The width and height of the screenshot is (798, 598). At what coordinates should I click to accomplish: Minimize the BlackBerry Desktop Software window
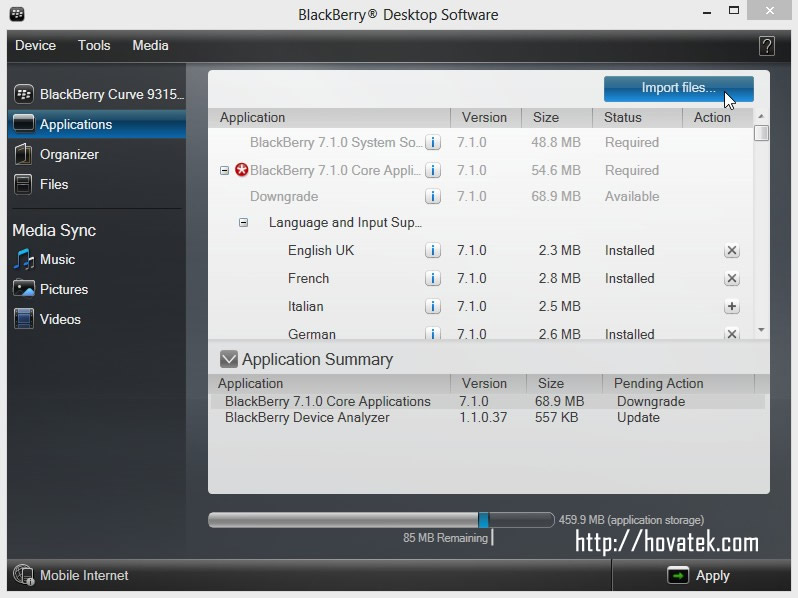[706, 12]
